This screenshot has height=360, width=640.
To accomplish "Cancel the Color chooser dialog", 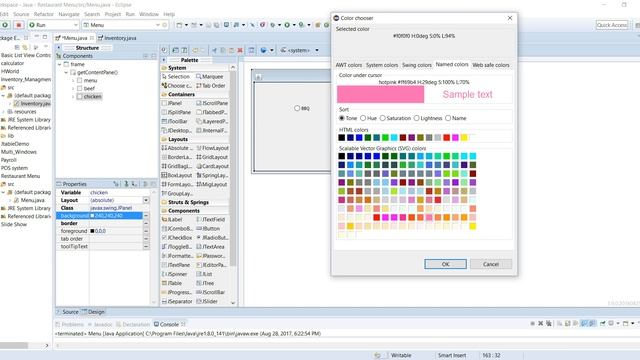I will click(x=491, y=264).
